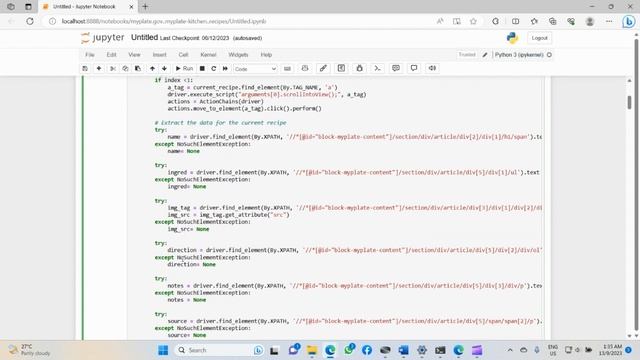Open browser split screen icon
Image resolution: width=640 pixels, height=360 pixels.
pyautogui.click(x=516, y=21)
